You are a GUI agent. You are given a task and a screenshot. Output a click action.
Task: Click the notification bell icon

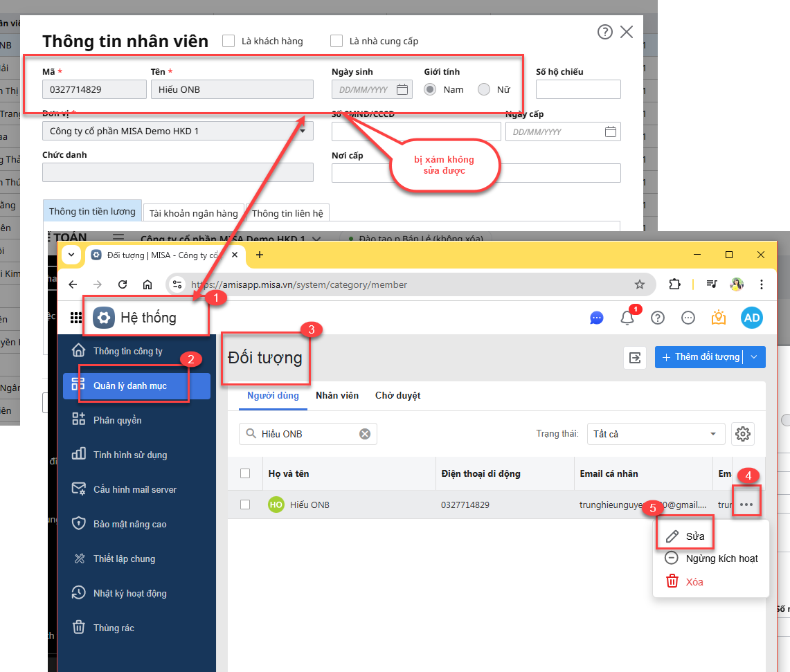point(627,318)
